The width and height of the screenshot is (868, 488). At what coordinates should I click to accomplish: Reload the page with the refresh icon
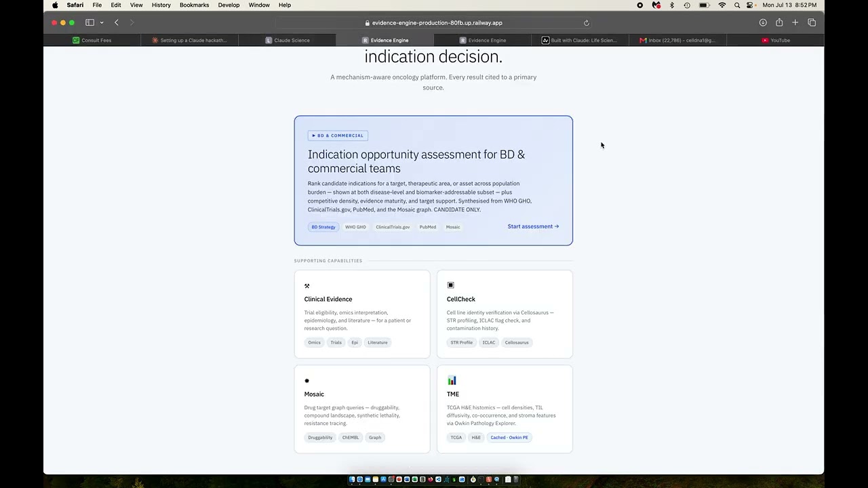click(x=587, y=23)
